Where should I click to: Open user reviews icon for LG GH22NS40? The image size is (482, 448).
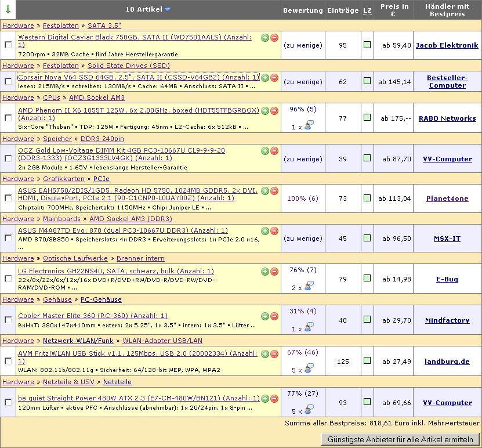[x=309, y=286]
